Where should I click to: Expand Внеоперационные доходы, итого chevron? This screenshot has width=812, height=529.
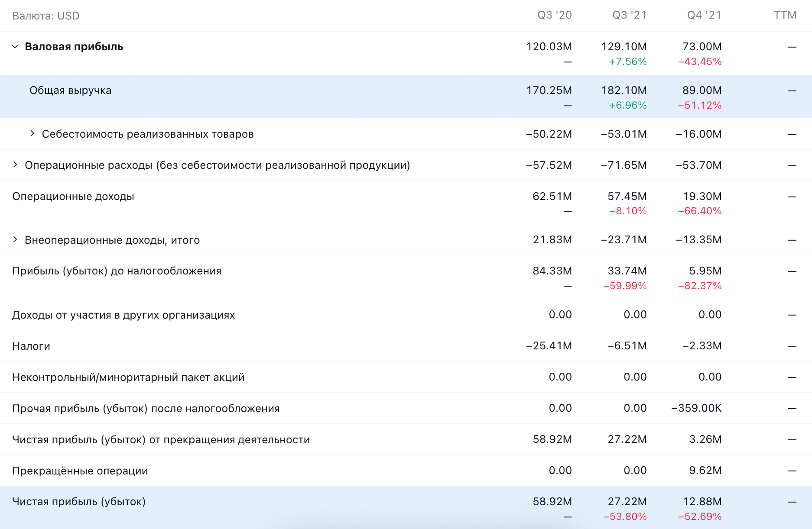pos(15,239)
